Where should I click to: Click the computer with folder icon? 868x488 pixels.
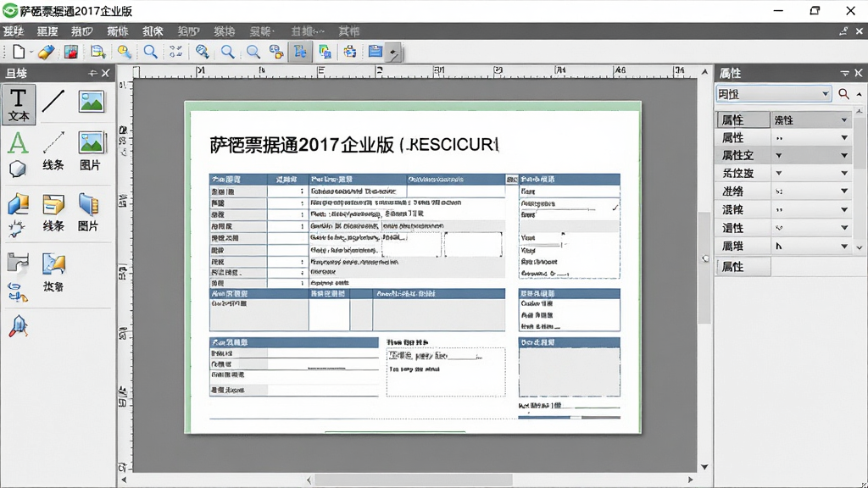(18, 204)
